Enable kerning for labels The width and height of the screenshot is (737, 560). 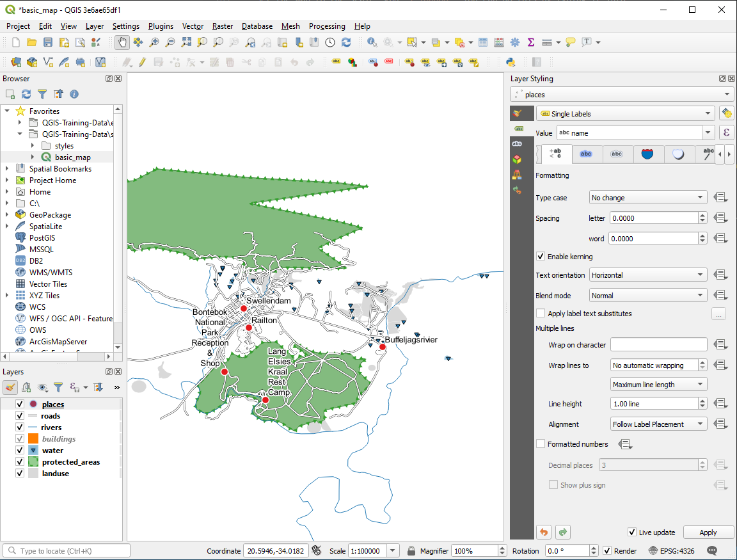(541, 256)
